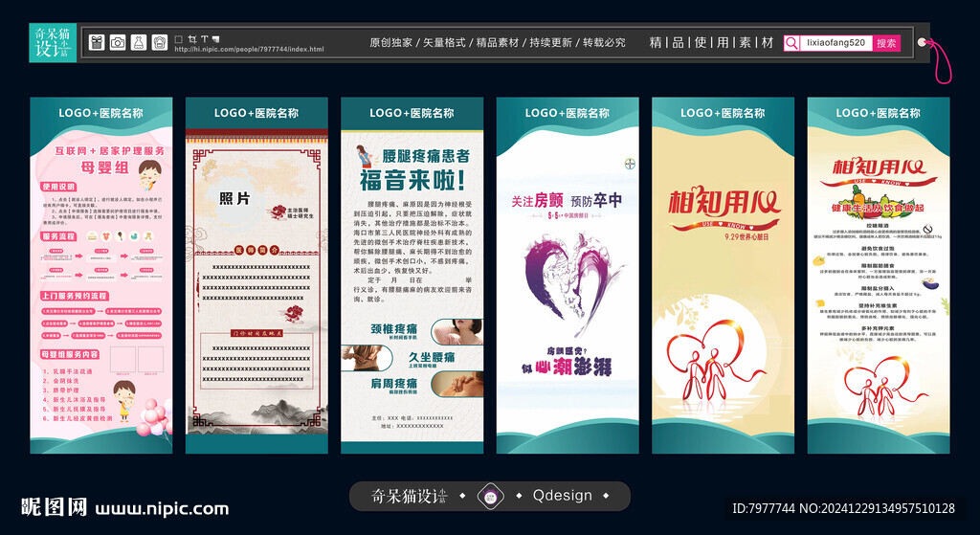Select the crop tool icon

[191, 38]
